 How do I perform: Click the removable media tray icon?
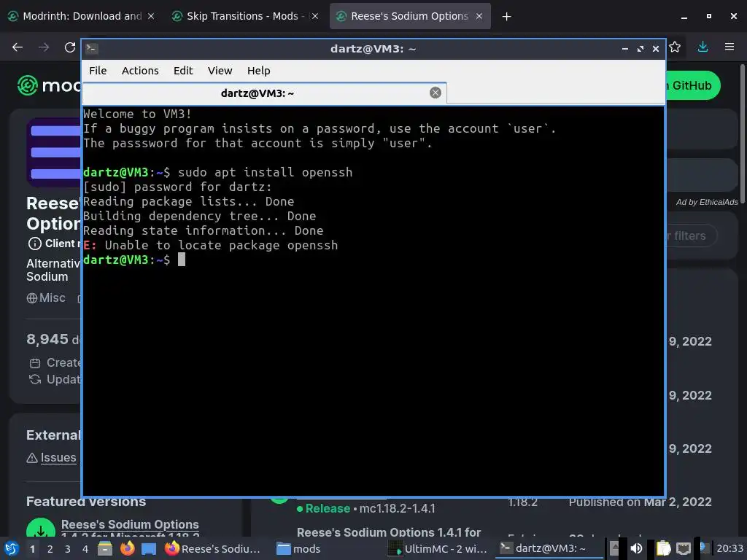click(x=615, y=548)
